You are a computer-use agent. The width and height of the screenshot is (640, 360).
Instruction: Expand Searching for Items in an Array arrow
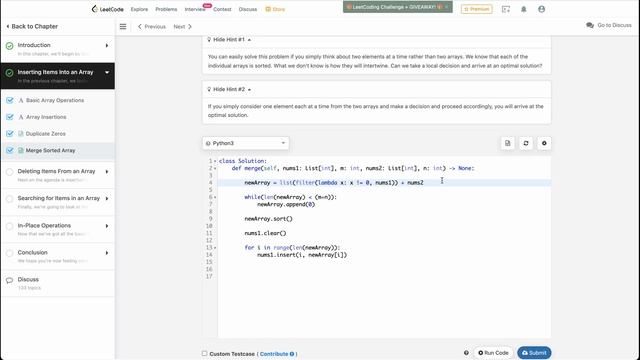click(x=107, y=198)
